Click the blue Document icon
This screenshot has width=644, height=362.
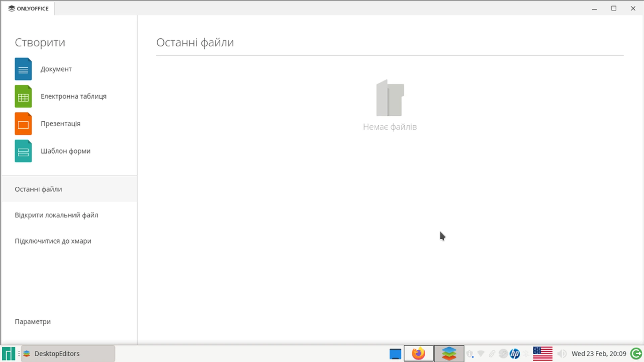pyautogui.click(x=23, y=69)
